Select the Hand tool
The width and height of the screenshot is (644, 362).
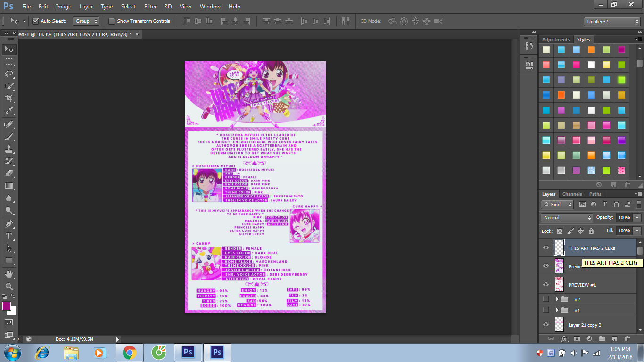(9, 274)
